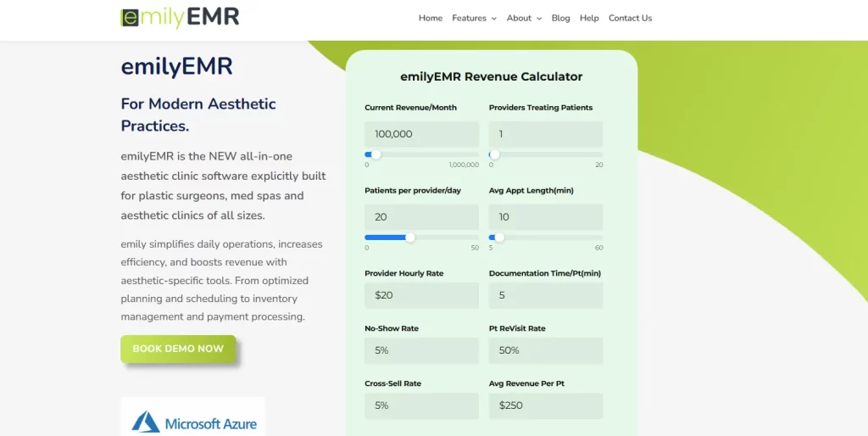868x436 pixels.
Task: Click the Current Revenue/Month slider handle
Action: pos(376,154)
